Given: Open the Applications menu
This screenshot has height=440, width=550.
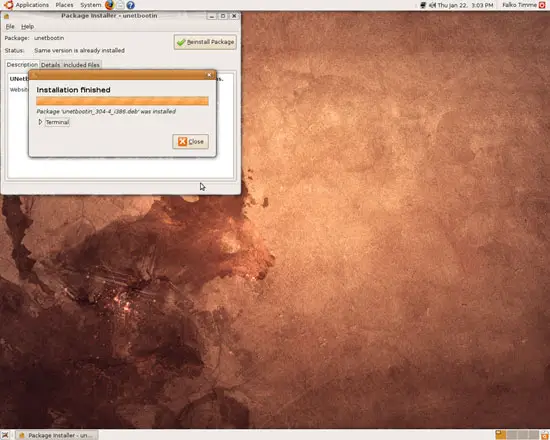Looking at the screenshot, I should click(27, 5).
